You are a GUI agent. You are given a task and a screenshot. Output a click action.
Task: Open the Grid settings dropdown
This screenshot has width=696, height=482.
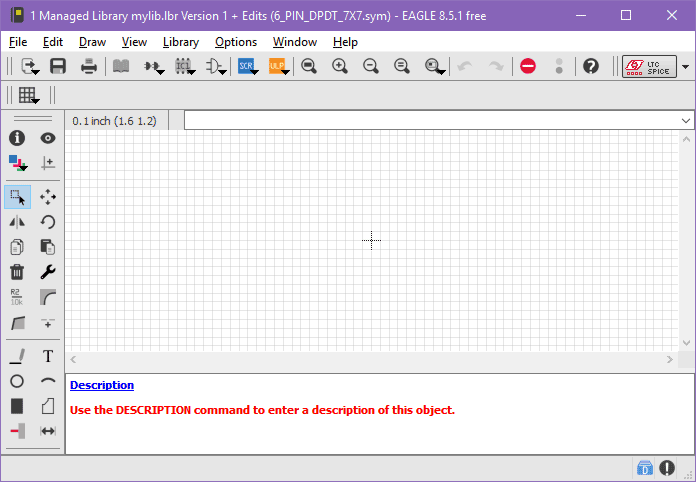click(29, 96)
